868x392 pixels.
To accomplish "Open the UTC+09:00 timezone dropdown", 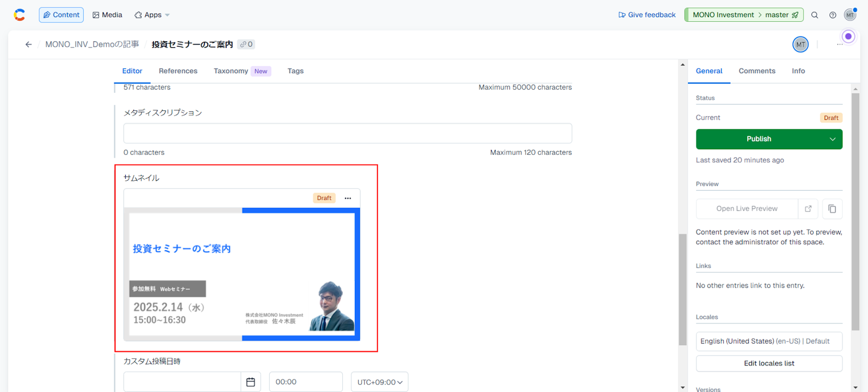I will [380, 382].
